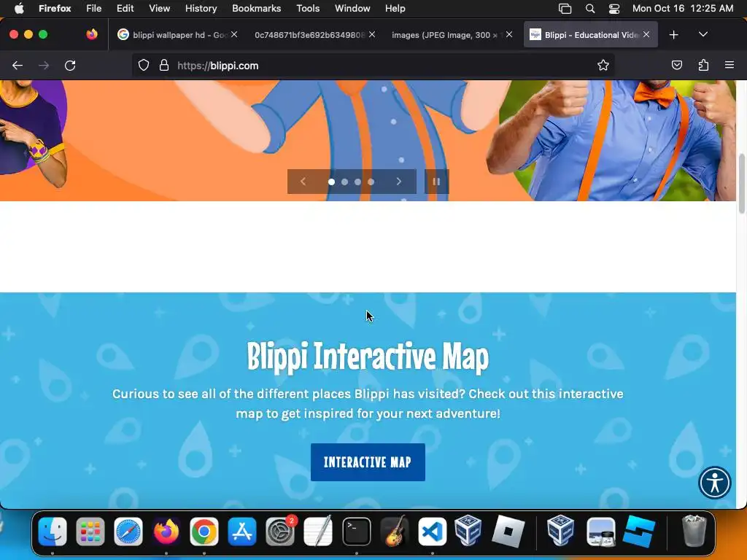
Task: Open the Bookmarks menu
Action: tap(256, 8)
